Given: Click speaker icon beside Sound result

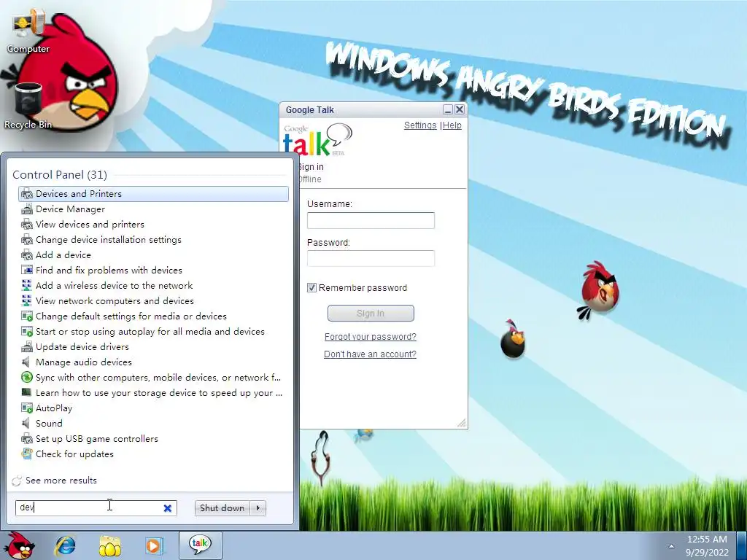Looking at the screenshot, I should pos(26,424).
